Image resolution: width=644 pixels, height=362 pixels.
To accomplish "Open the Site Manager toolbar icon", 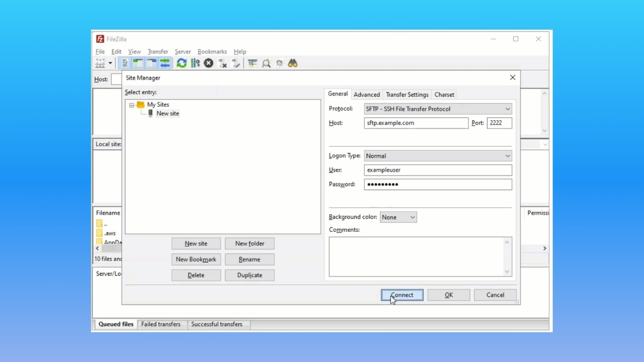I will coord(100,63).
